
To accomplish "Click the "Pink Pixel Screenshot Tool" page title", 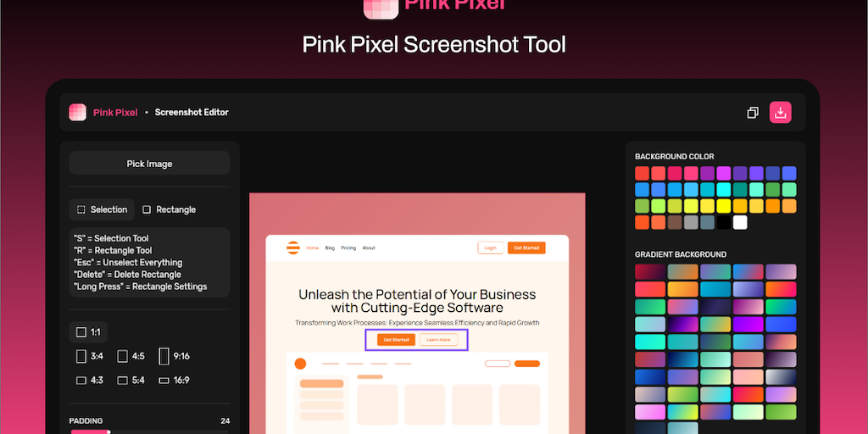I will [x=434, y=45].
